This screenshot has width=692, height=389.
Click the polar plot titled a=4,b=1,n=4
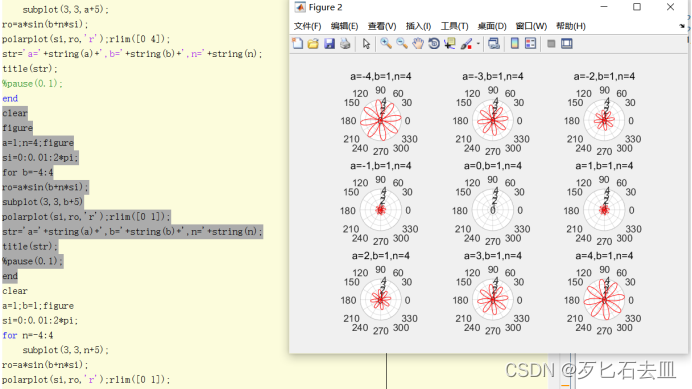coord(604,299)
